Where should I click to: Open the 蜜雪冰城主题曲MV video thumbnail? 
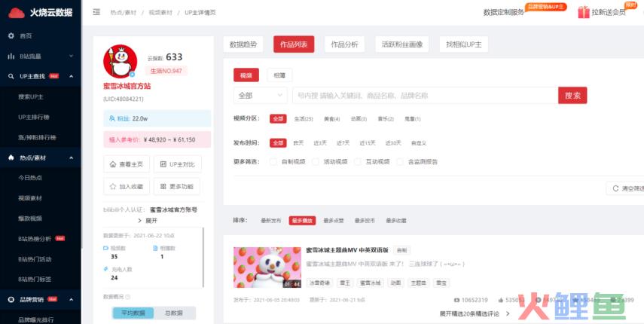(x=267, y=267)
